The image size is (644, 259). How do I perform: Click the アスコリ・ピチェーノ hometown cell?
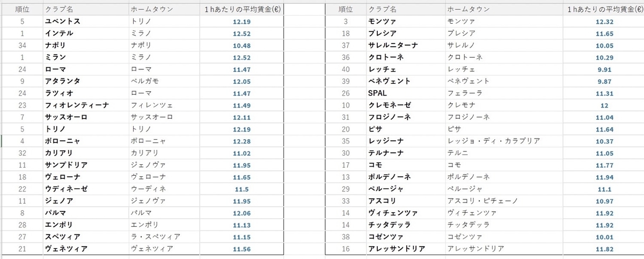[x=486, y=201]
